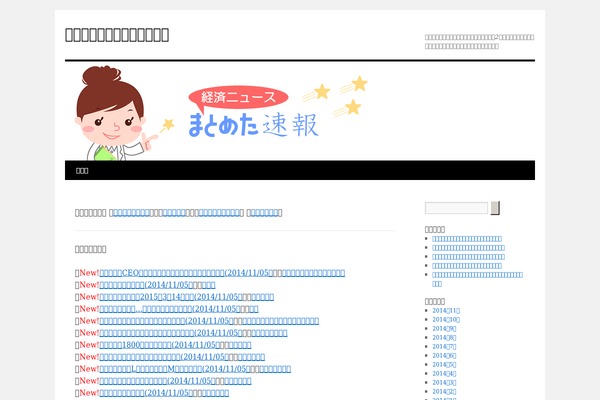Open the 2014 8 monthly archive link

[444, 338]
